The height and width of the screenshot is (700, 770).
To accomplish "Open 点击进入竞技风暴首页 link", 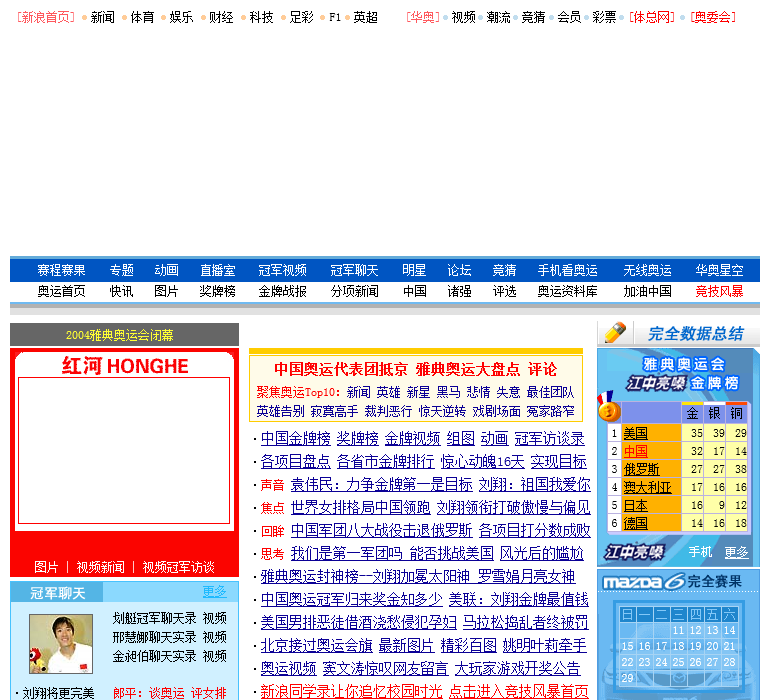I will (x=518, y=692).
